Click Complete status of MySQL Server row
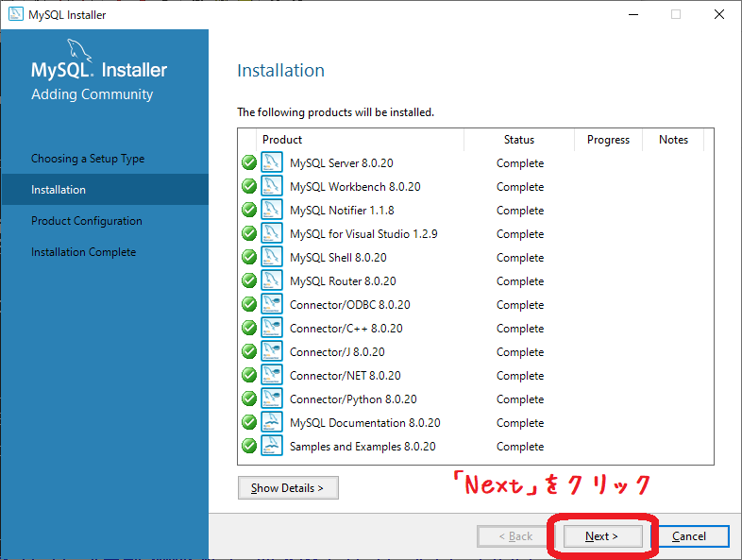The image size is (742, 560). point(520,163)
